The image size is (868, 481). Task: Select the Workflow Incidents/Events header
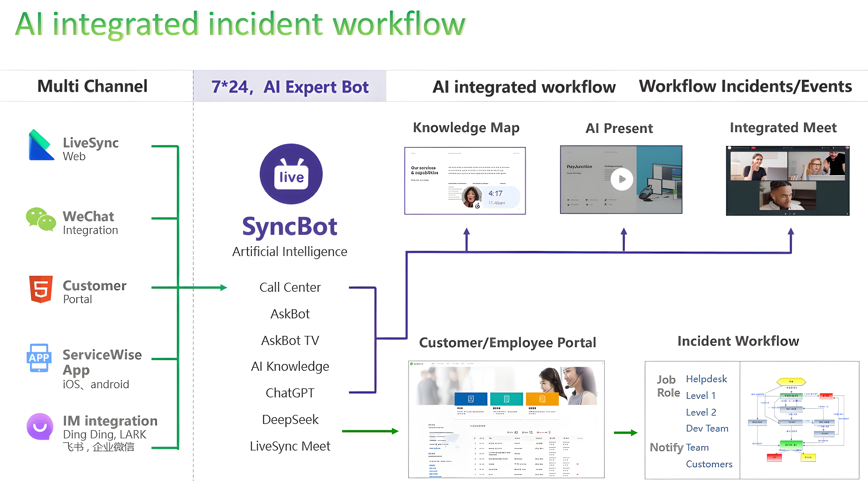(x=745, y=86)
